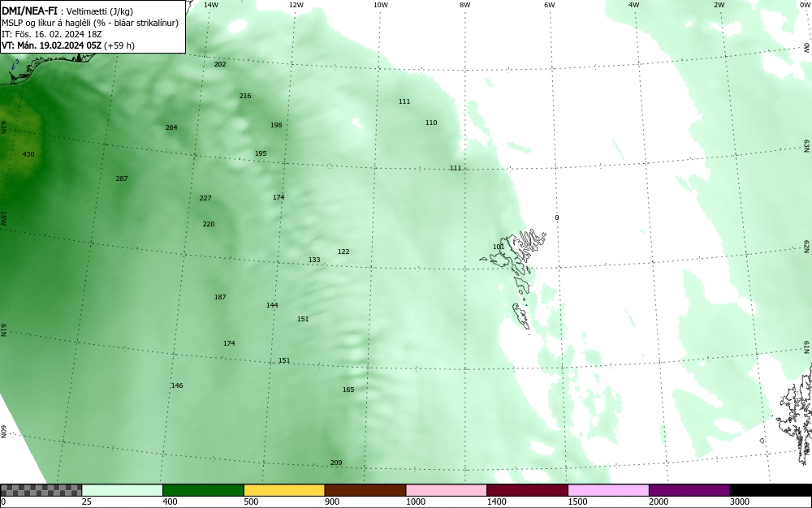This screenshot has height=508, width=812.
Task: Select the map value '220'
Action: click(209, 224)
